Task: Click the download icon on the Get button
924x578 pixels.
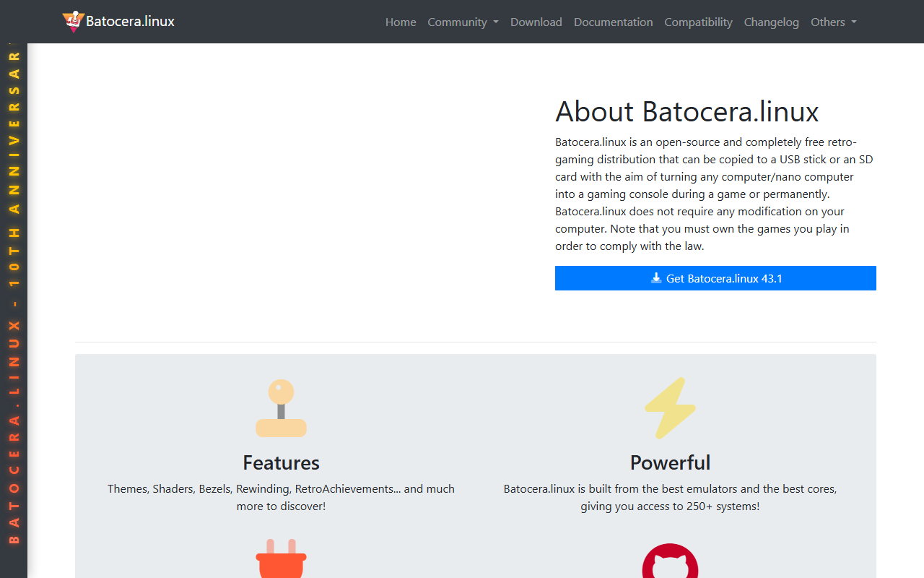Action: (656, 278)
